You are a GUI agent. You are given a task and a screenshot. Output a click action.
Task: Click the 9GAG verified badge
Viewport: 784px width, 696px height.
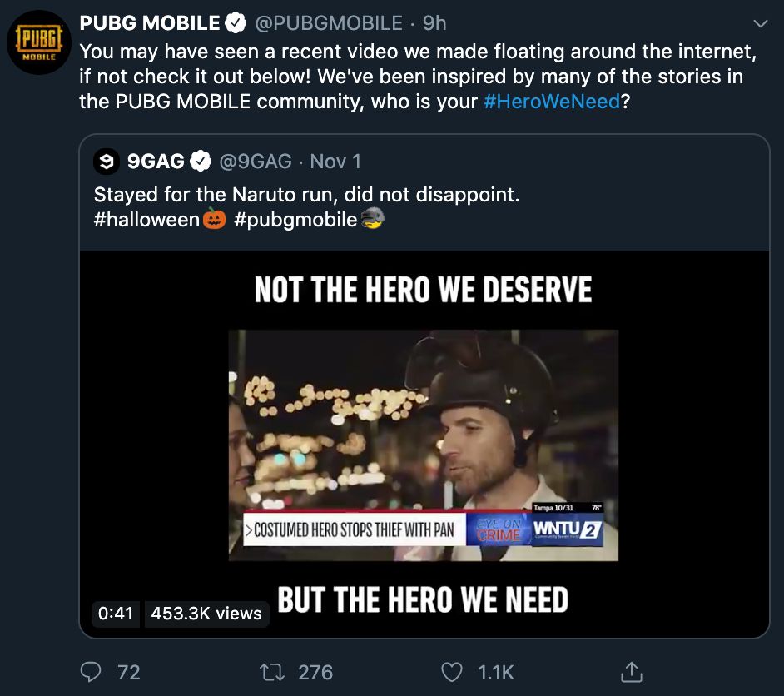click(201, 161)
